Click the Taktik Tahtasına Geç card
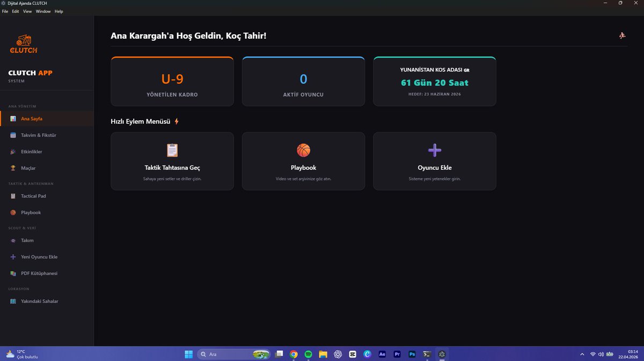This screenshot has height=361, width=644. (x=172, y=161)
